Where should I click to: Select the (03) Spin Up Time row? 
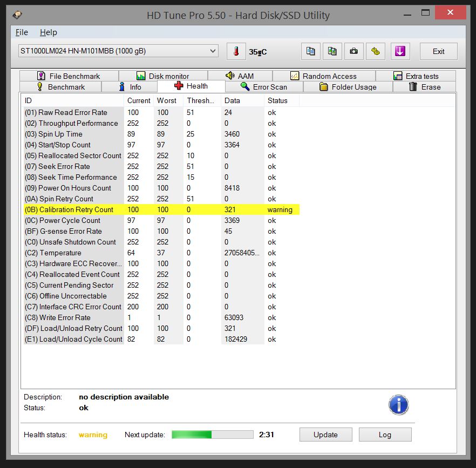(x=161, y=134)
